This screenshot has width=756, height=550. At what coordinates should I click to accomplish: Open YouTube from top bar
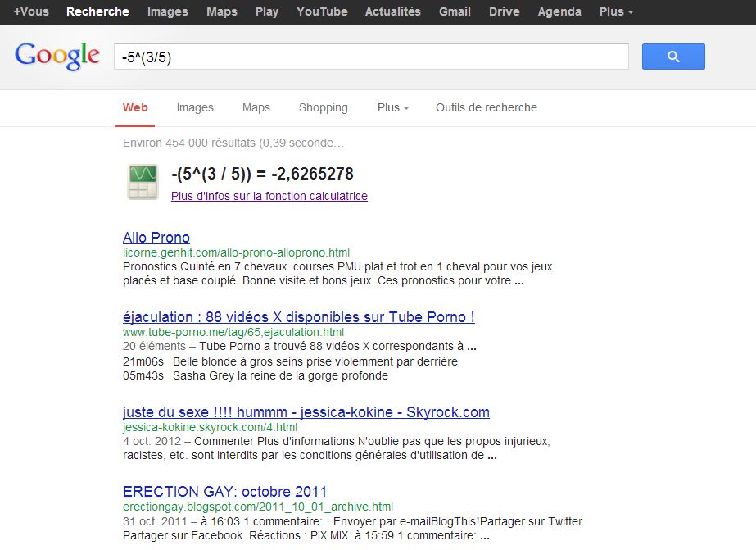click(x=322, y=11)
